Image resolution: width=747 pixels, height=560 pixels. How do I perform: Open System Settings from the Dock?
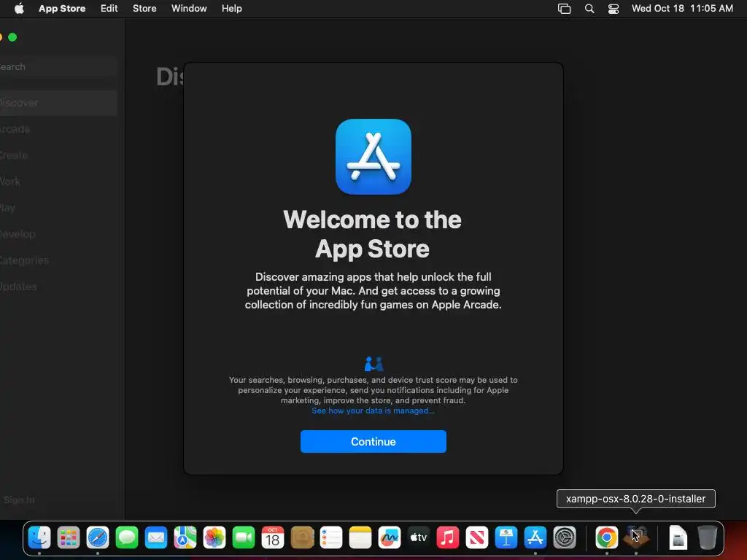point(565,538)
